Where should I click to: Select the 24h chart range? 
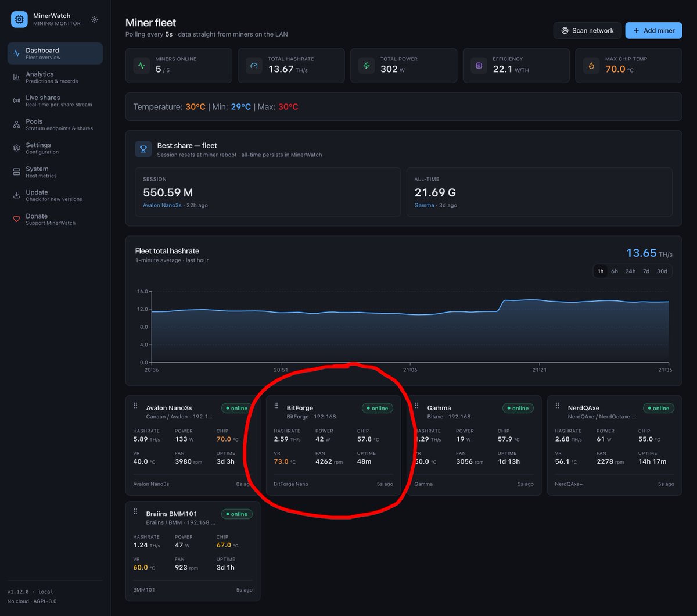(630, 271)
